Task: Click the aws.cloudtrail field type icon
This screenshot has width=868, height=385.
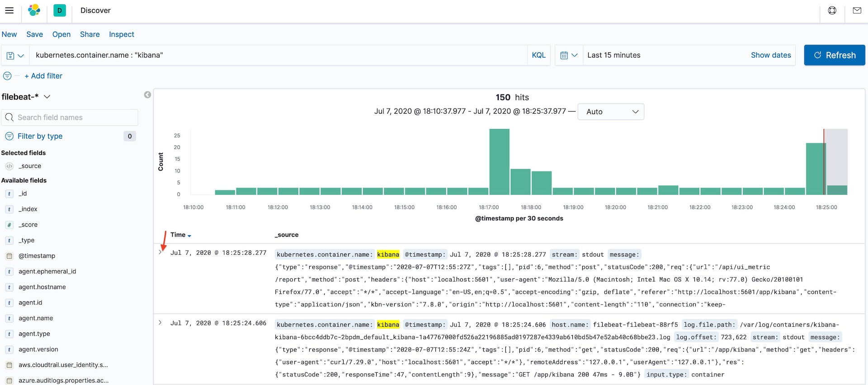Action: (9, 365)
